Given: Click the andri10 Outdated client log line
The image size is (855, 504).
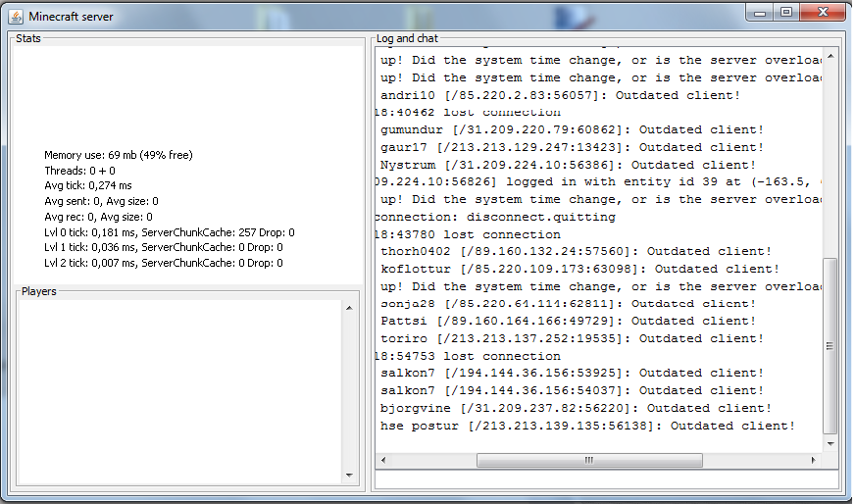Looking at the screenshot, I should (x=560, y=95).
